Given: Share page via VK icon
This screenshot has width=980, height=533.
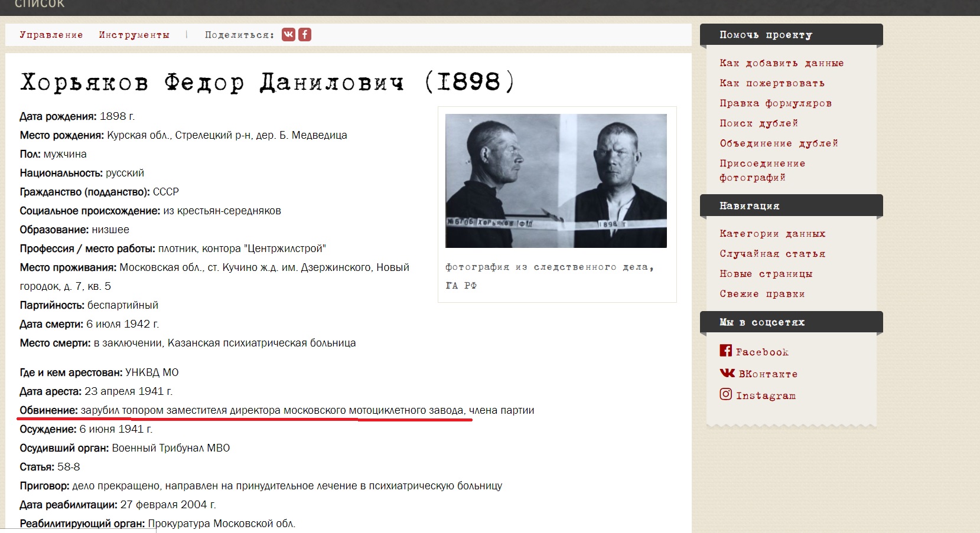Looking at the screenshot, I should click(288, 34).
